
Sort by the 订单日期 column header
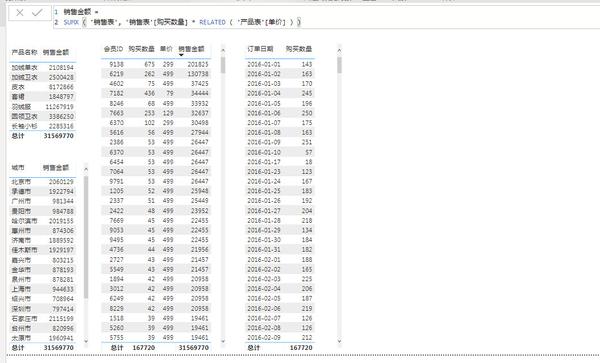(x=260, y=49)
